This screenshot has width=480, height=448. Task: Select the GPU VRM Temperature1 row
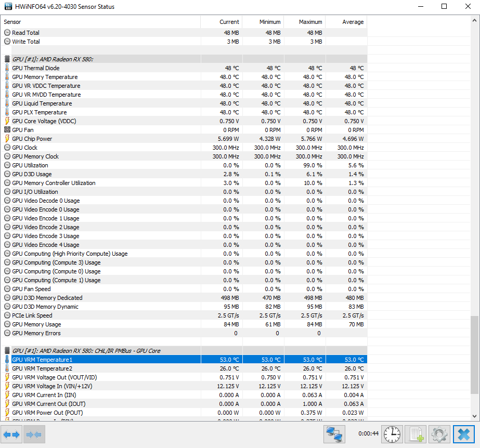coord(184,360)
